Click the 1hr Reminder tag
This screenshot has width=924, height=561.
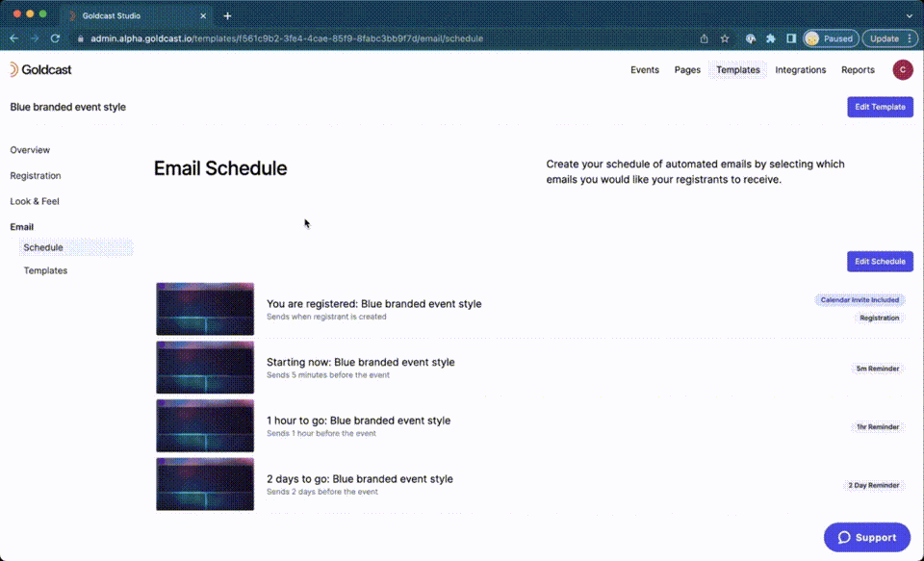[x=878, y=426]
